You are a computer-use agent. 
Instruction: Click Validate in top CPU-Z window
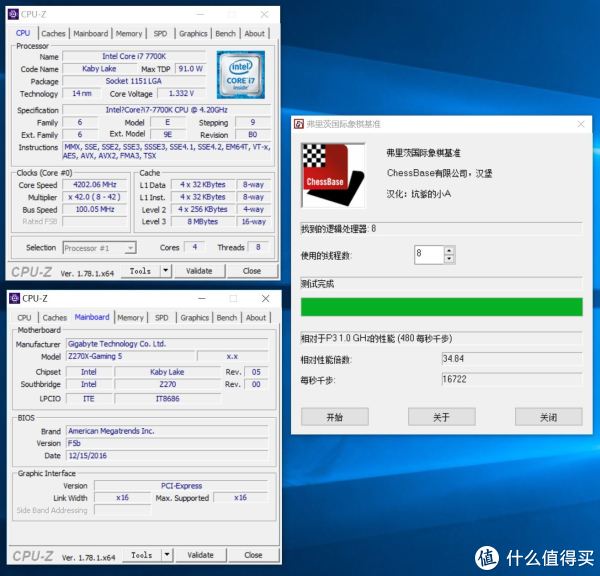pyautogui.click(x=199, y=271)
